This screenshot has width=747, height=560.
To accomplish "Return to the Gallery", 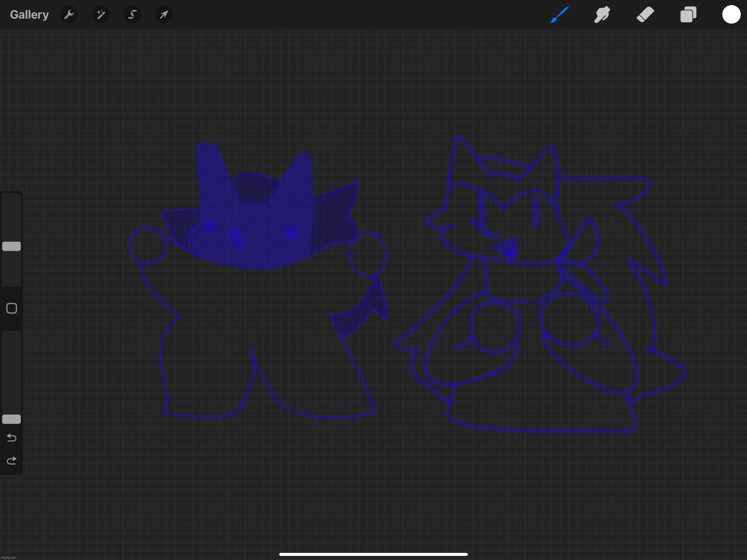I will coord(29,14).
